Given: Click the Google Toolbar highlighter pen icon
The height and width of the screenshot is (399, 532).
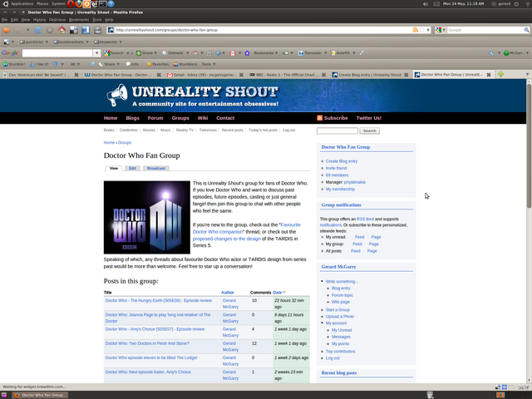Looking at the screenshot, I should coord(362,53).
